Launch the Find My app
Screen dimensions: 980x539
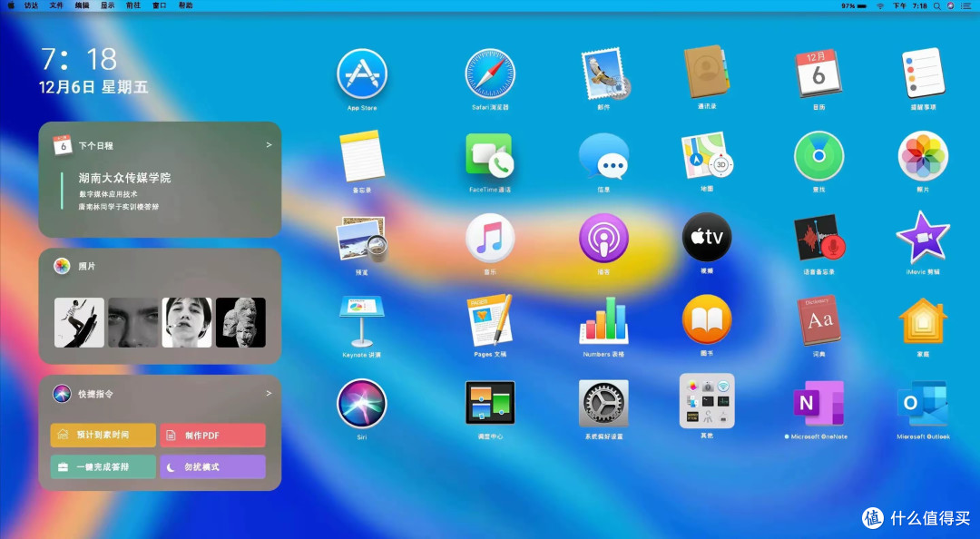coord(818,156)
